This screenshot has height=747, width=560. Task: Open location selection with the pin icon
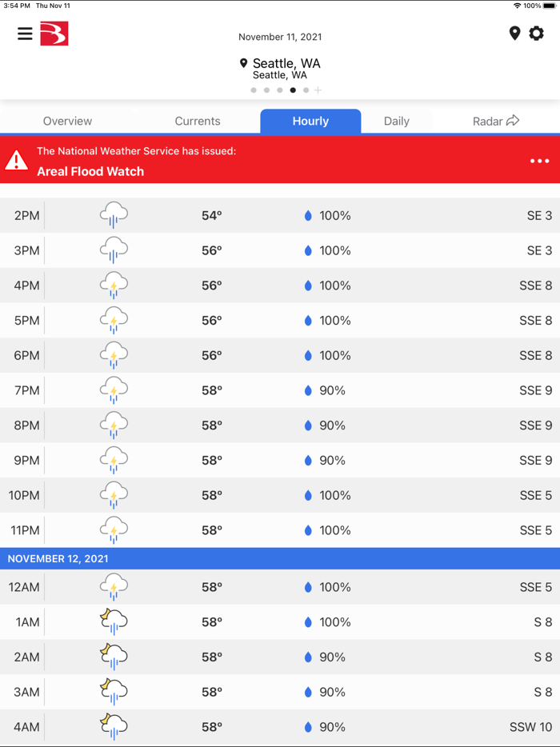coord(514,34)
